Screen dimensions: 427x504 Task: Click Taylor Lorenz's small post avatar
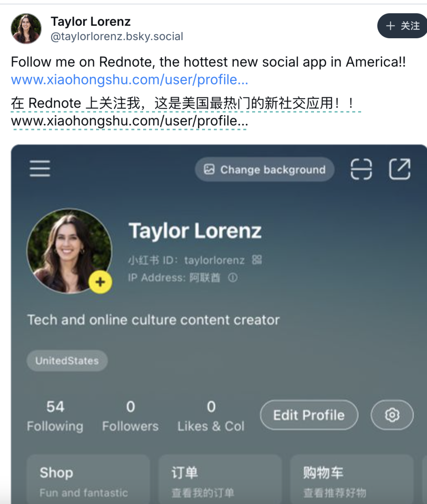point(26,28)
